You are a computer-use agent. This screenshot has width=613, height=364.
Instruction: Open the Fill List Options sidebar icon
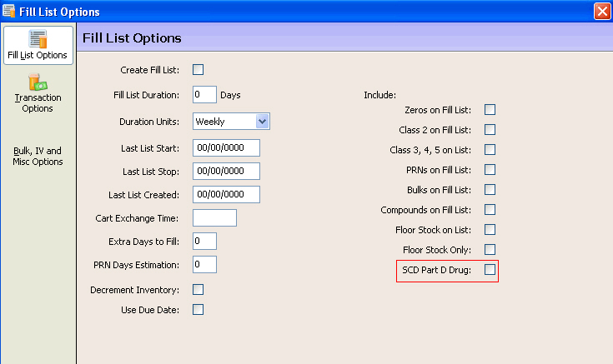click(x=38, y=39)
